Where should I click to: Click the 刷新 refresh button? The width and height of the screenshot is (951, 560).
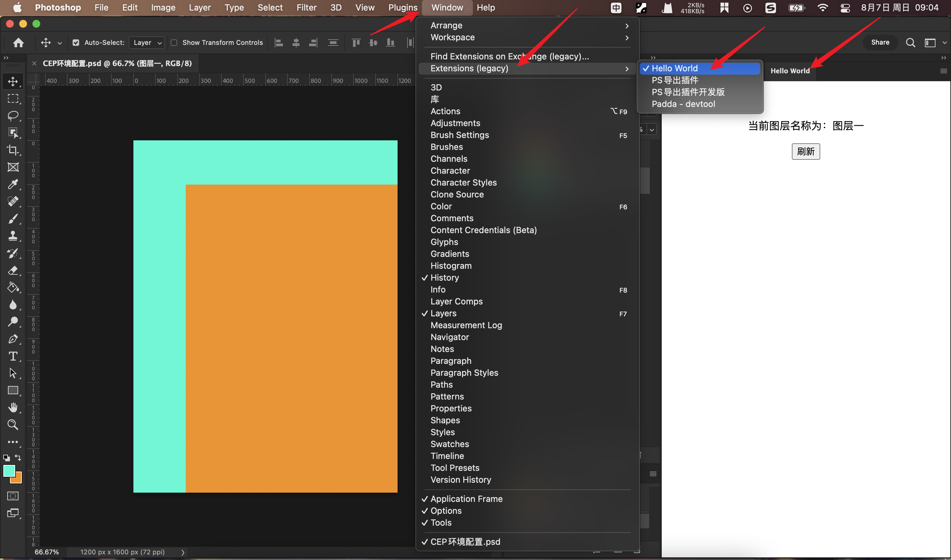coord(806,151)
